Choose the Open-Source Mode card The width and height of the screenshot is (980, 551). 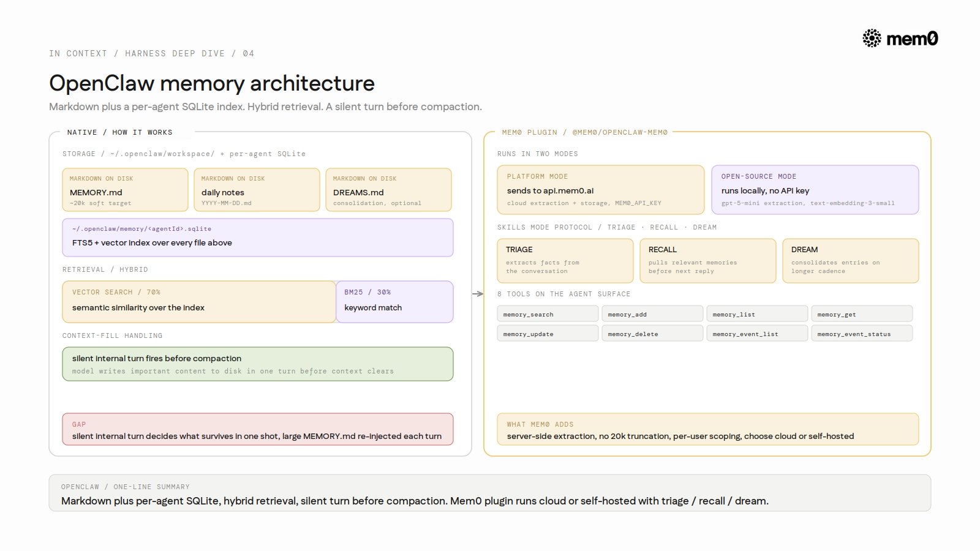pyautogui.click(x=815, y=190)
